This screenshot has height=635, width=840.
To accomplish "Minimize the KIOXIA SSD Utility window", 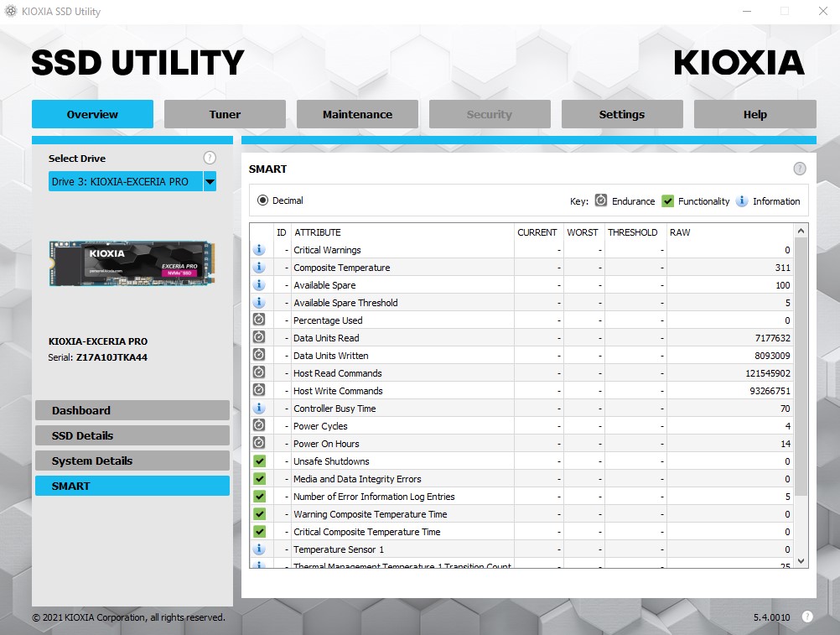I will 747,11.
